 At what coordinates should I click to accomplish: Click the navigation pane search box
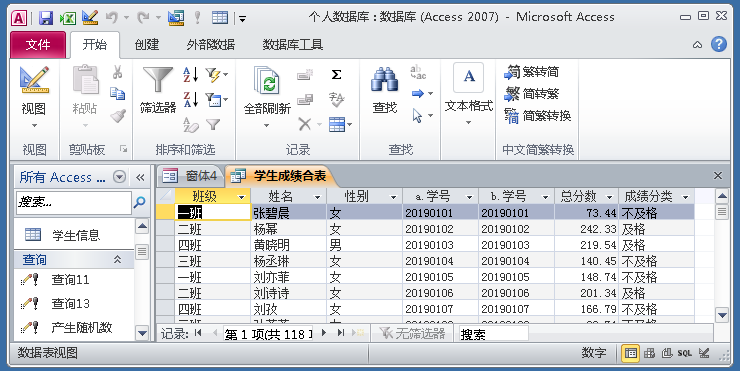(74, 202)
